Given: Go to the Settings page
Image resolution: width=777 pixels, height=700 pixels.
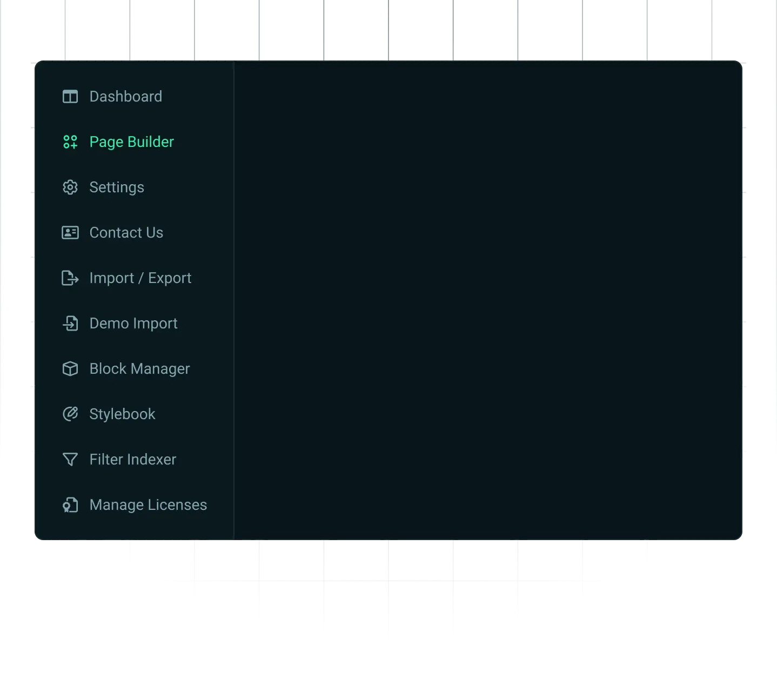Looking at the screenshot, I should pyautogui.click(x=117, y=187).
